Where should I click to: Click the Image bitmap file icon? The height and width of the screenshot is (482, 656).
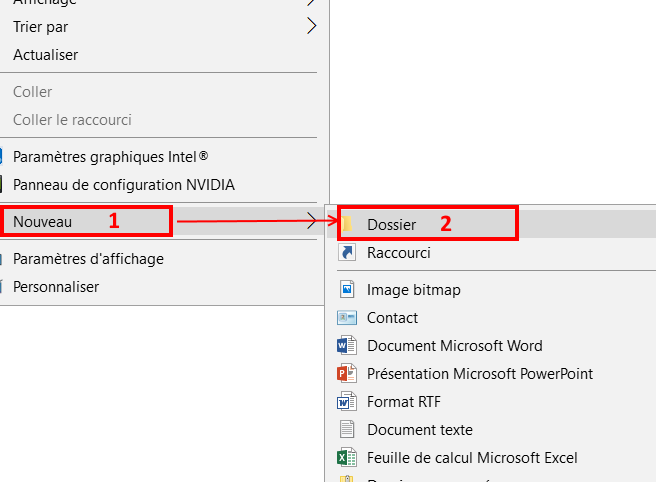click(x=347, y=290)
